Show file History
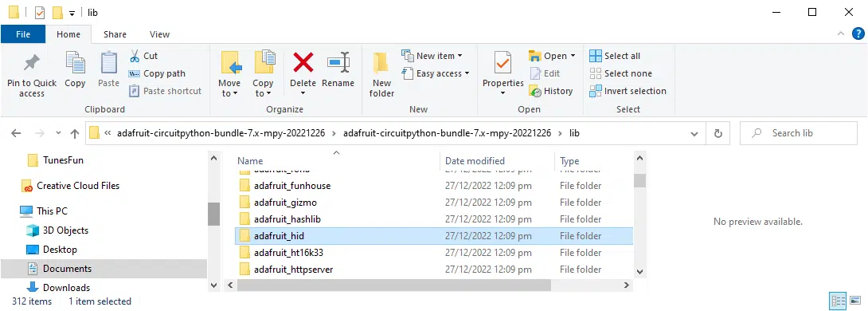Viewport: 868px width, 311px height. point(551,91)
